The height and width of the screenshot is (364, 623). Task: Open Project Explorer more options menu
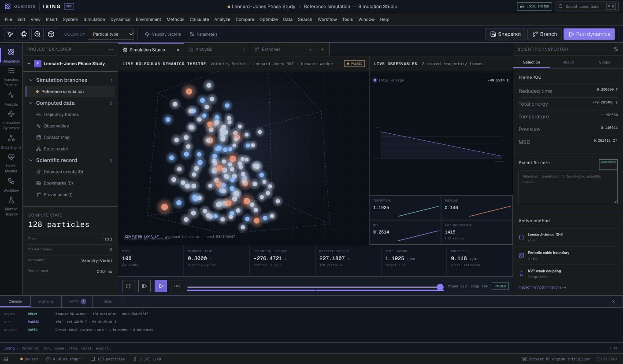(111, 49)
